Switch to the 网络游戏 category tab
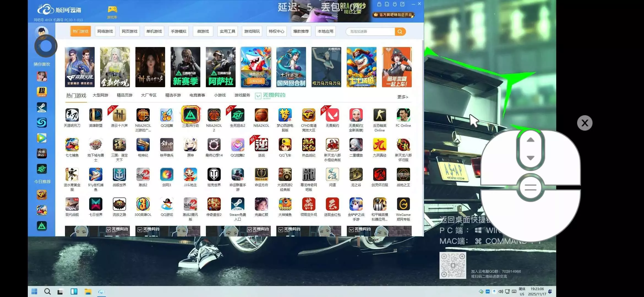Image resolution: width=644 pixels, height=297 pixels. tap(105, 31)
